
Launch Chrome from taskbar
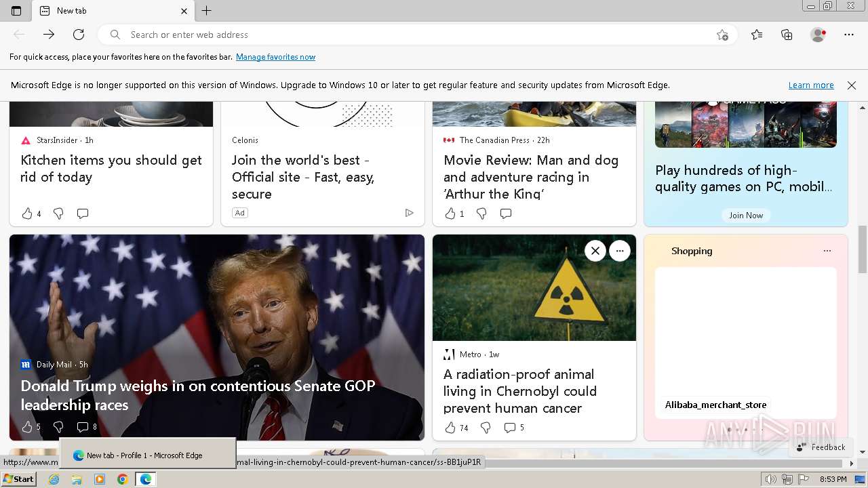(122, 479)
